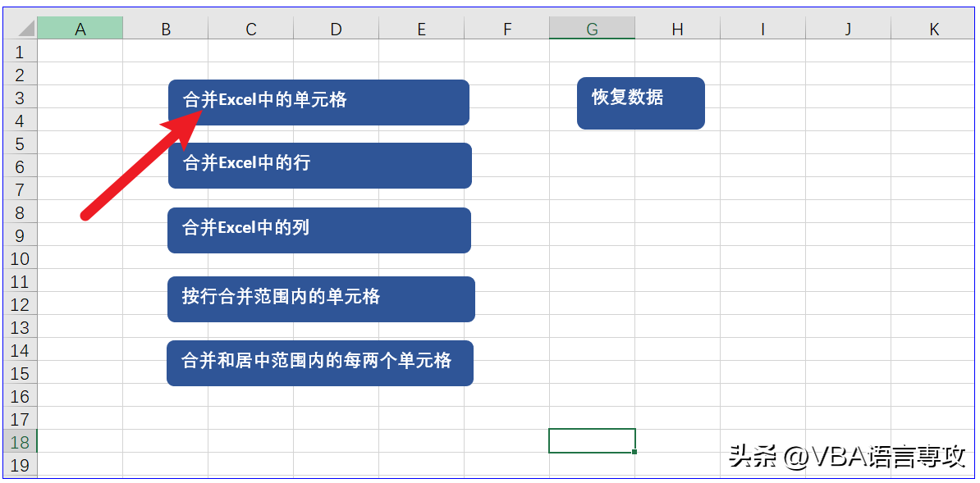Select column D header
980x483 pixels.
pos(337,28)
